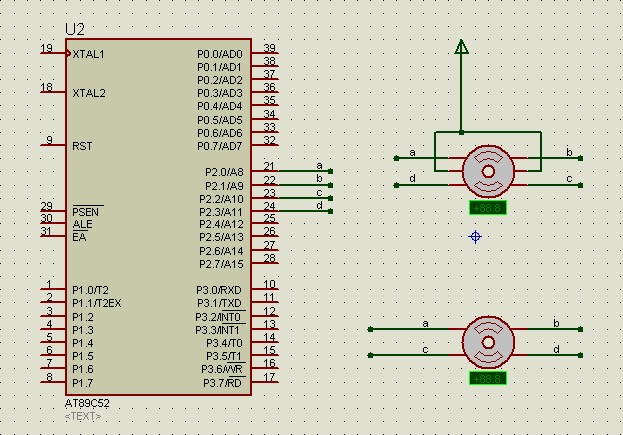Click the RST pin 9 line
Screen dimensions: 623x435
53,145
